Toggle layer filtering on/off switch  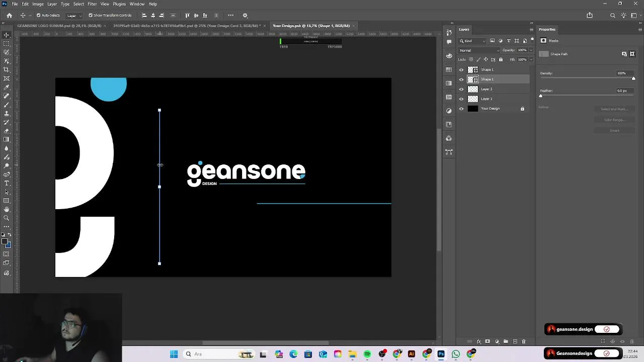(532, 40)
